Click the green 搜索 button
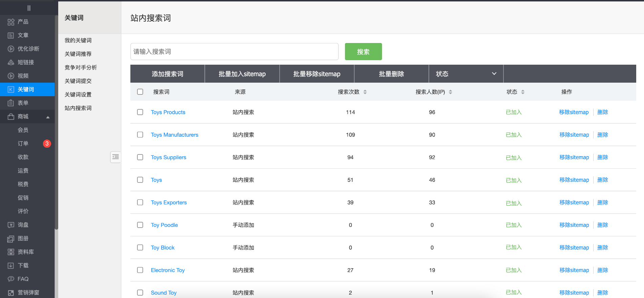The height and width of the screenshot is (298, 644). coord(363,51)
